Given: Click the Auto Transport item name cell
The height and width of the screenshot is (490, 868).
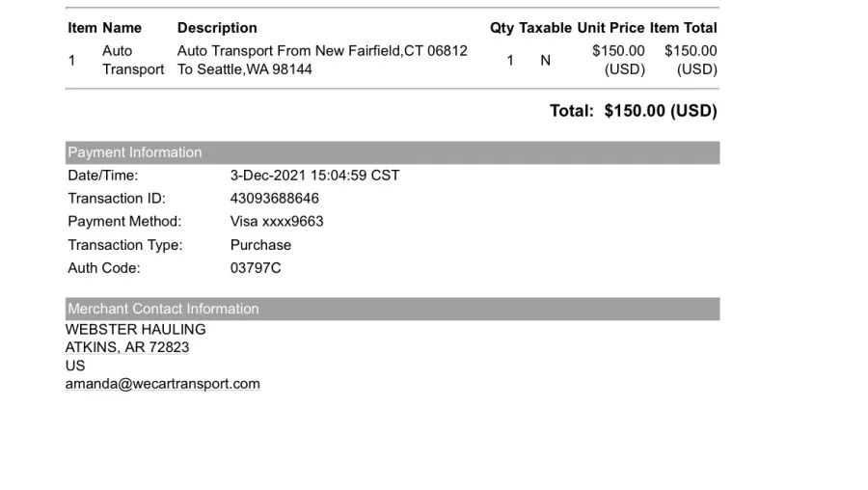Looking at the screenshot, I should 133,60.
